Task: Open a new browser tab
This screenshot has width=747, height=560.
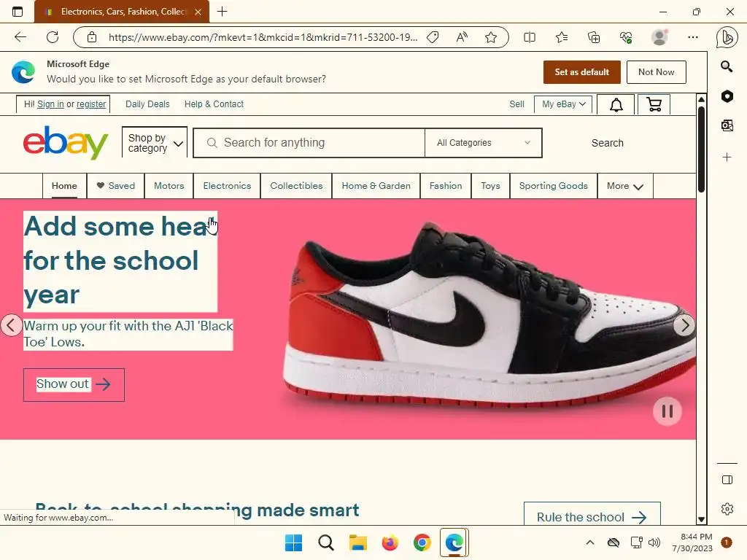Action: 222,12
